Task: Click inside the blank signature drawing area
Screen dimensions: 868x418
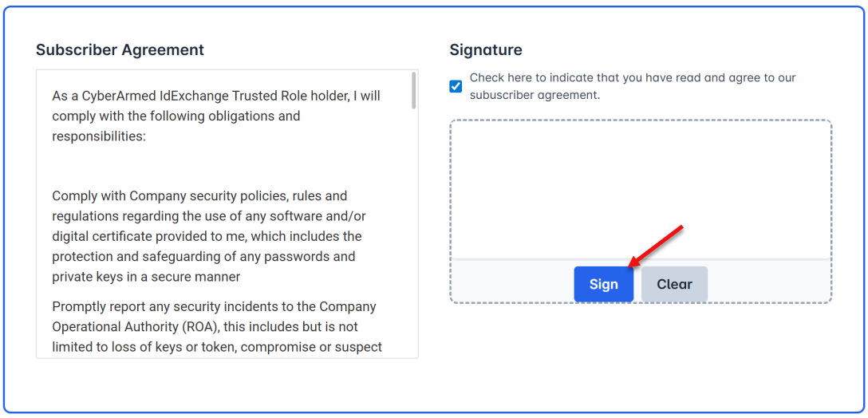Action: coord(640,190)
